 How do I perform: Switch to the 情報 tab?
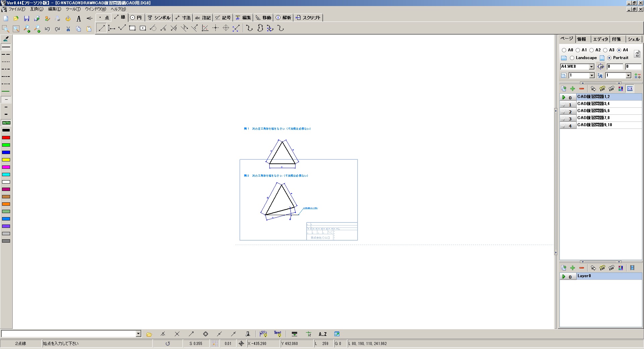582,39
